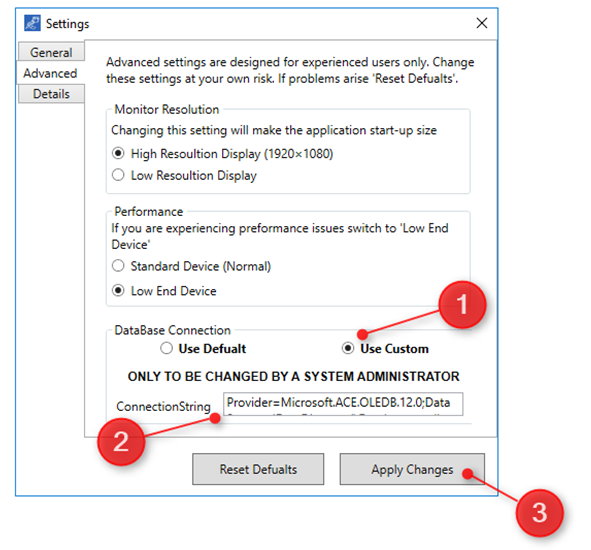
Task: Close the Settings dialog with X
Action: tap(482, 23)
